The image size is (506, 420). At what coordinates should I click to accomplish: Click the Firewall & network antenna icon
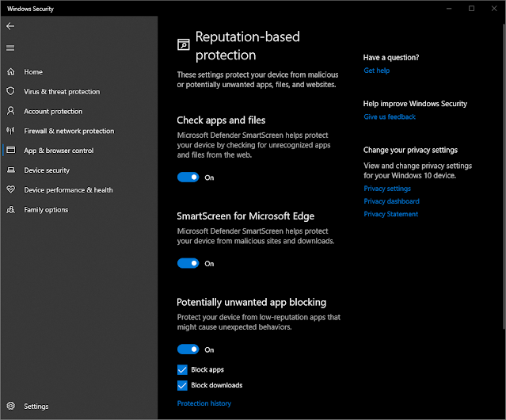tap(10, 131)
